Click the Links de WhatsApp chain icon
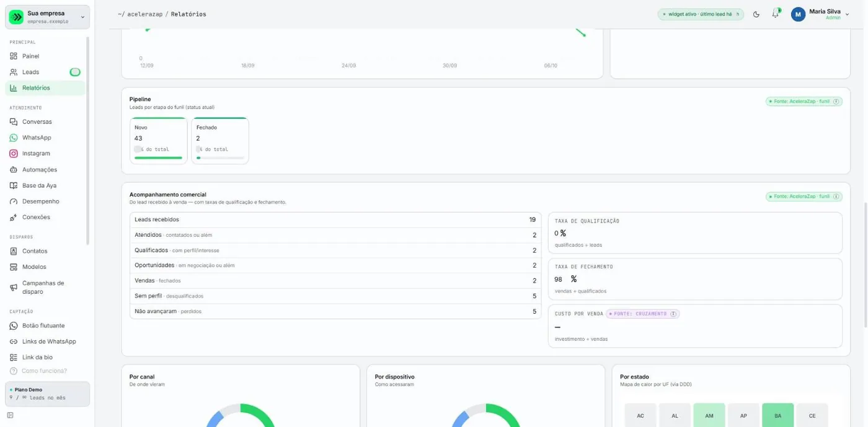This screenshot has width=868, height=427. (x=14, y=341)
